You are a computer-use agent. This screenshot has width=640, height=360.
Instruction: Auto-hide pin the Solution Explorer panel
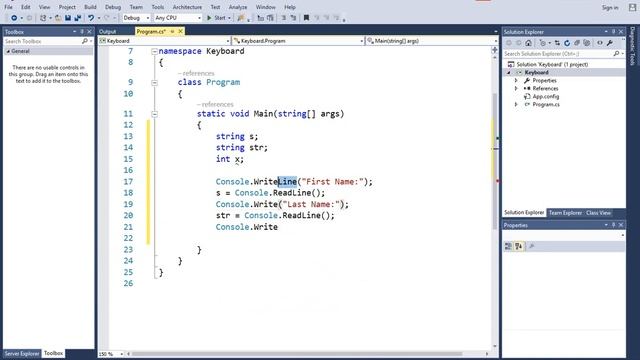[x=613, y=31]
